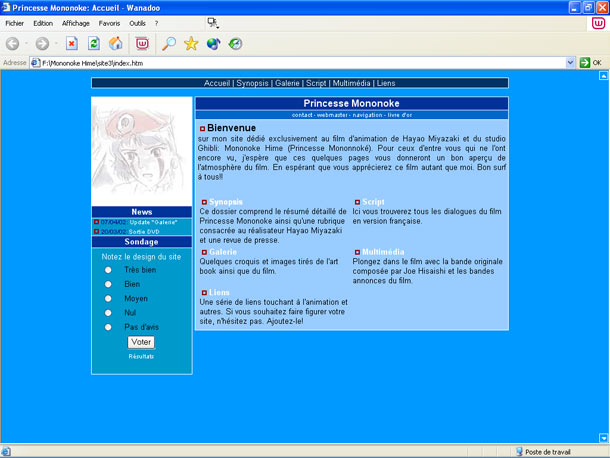The width and height of the screenshot is (610, 458).
Task: Click the Poste de travail zone icon
Action: tap(519, 451)
